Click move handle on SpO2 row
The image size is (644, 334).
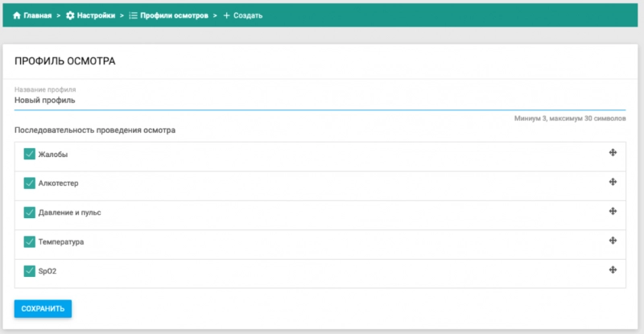click(613, 270)
